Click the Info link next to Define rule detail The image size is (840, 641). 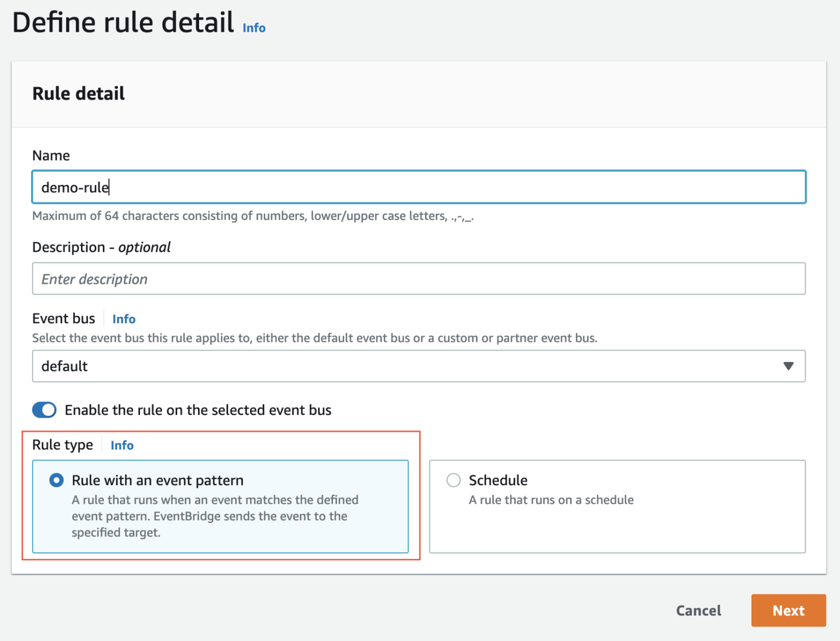point(253,28)
